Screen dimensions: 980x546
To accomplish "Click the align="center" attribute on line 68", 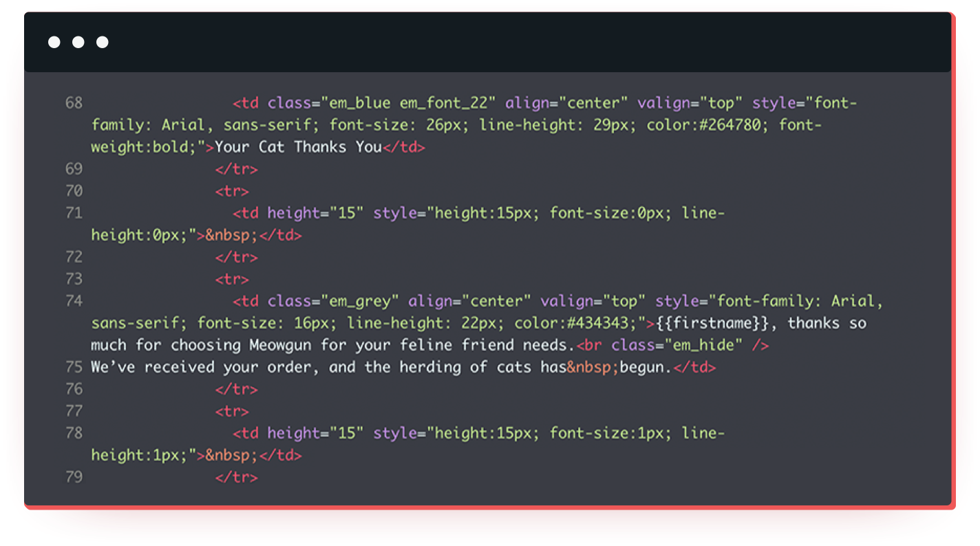I will (567, 103).
